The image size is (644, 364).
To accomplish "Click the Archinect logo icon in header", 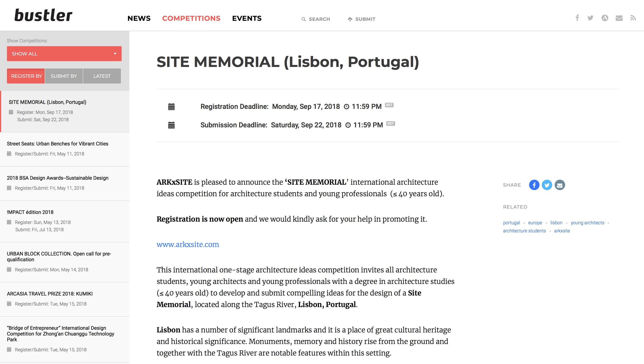I will [605, 18].
